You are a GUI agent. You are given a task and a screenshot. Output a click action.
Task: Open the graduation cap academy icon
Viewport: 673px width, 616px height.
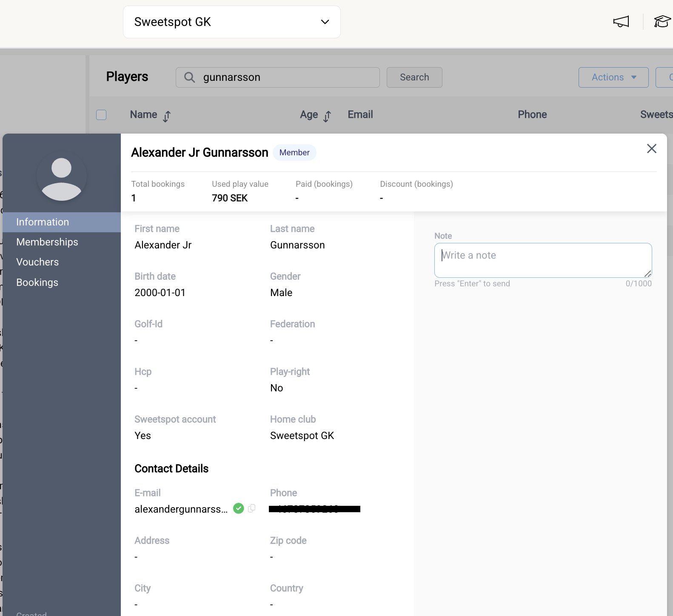point(662,22)
